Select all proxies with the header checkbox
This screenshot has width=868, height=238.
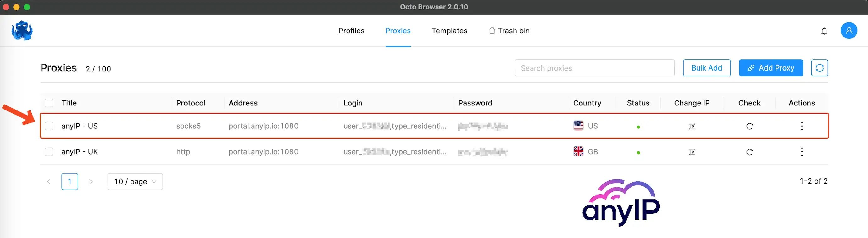(49, 103)
